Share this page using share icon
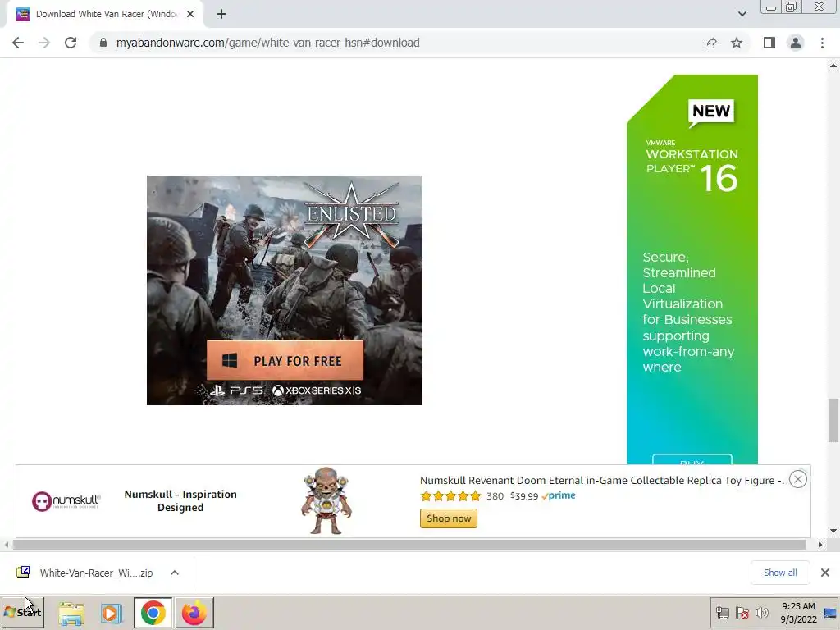Image resolution: width=840 pixels, height=630 pixels. (x=710, y=43)
